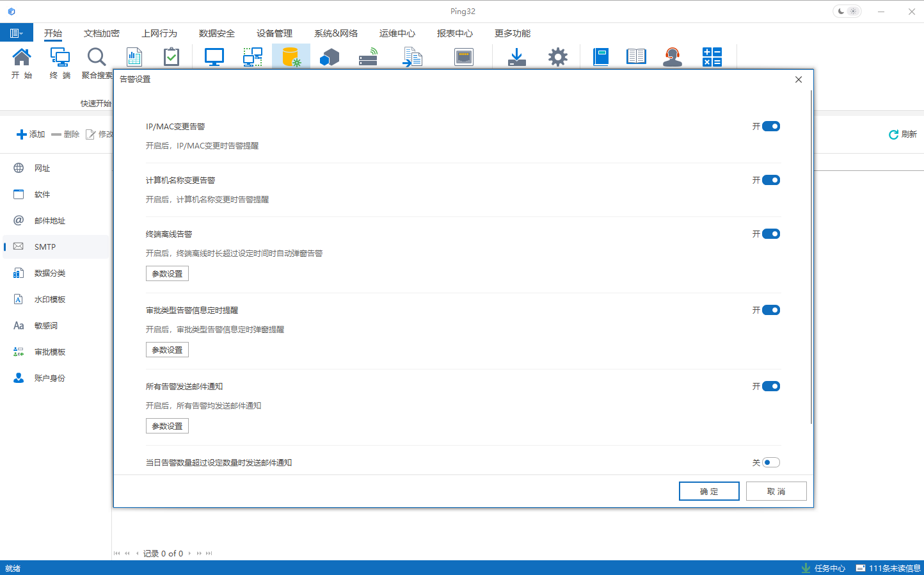This screenshot has width=924, height=575.
Task: Switch to light theme with sun toggle
Action: click(853, 11)
